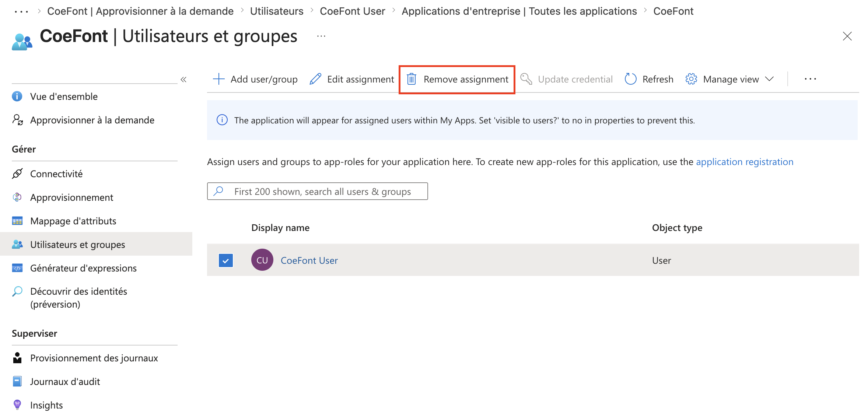Go to the CoeFont User breadcrumb
The height and width of the screenshot is (417, 868).
pos(353,11)
